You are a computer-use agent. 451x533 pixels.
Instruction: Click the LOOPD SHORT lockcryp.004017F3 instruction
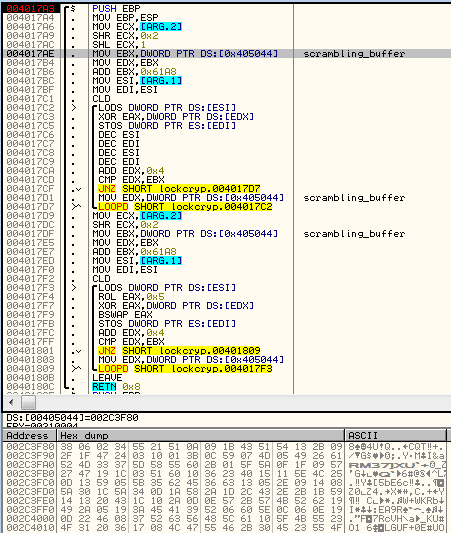click(x=185, y=369)
